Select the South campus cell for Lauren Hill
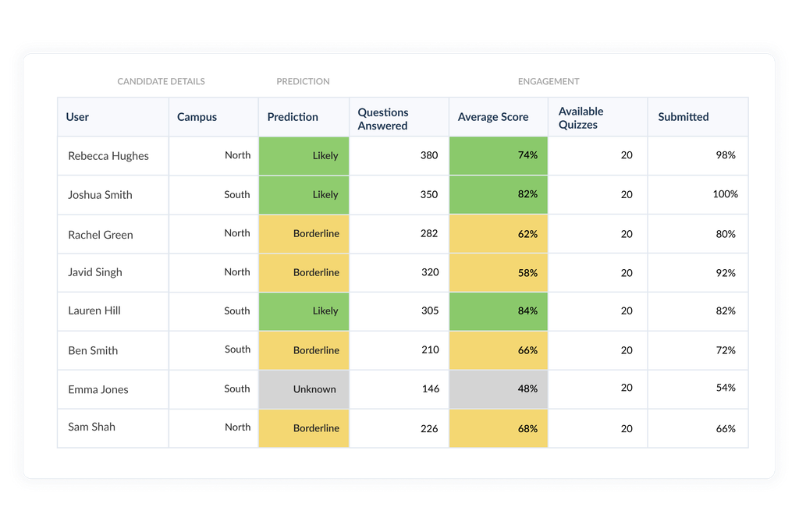The width and height of the screenshot is (799, 532). [x=237, y=311]
